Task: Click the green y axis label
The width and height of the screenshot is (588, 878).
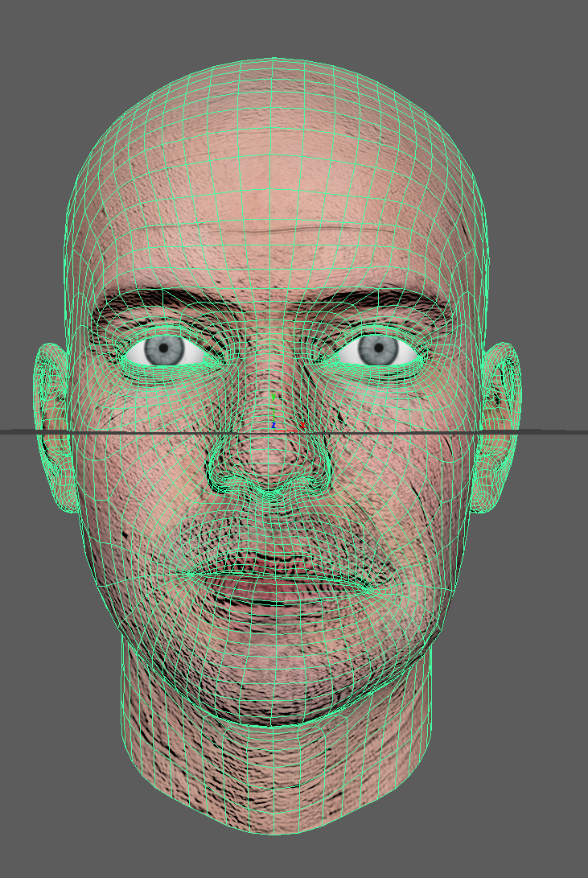Action: (273, 397)
